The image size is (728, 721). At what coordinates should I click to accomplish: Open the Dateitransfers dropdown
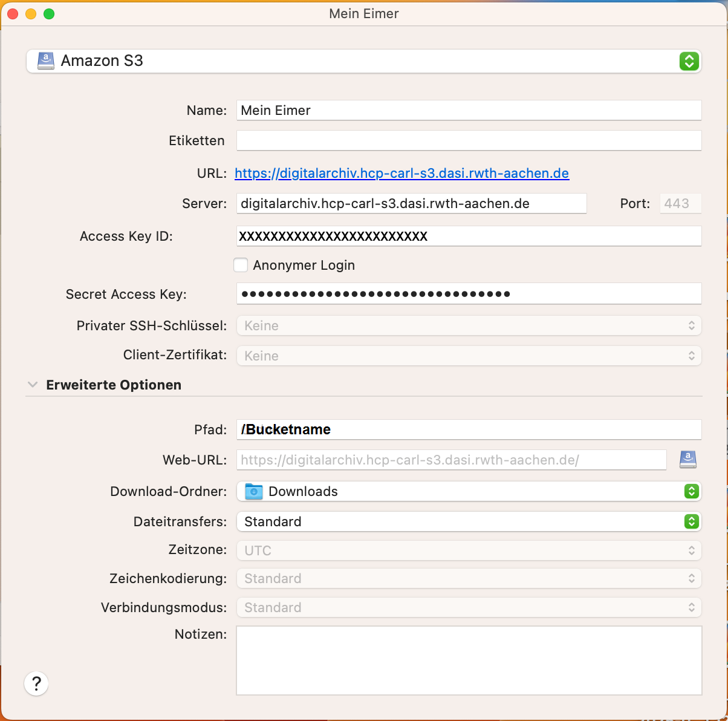469,521
